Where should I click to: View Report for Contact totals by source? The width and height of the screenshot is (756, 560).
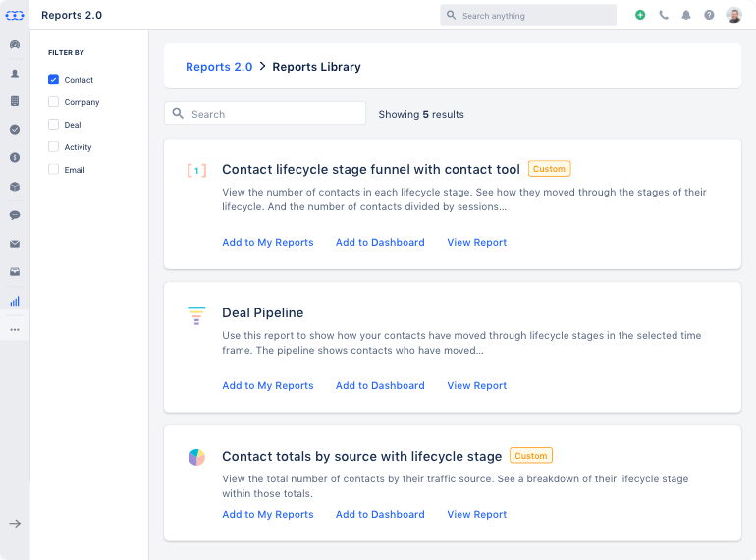click(476, 514)
